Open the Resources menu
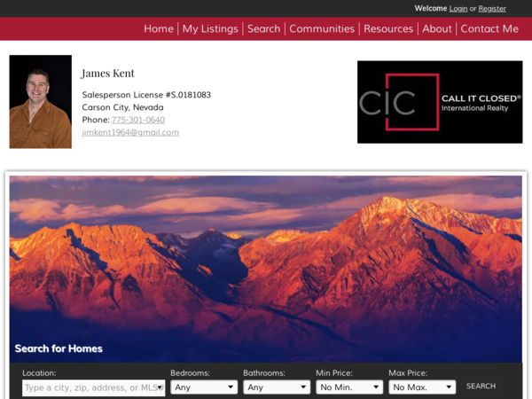532x399 pixels. click(388, 29)
